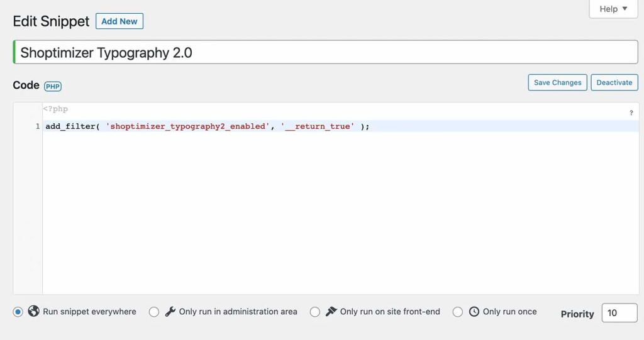Viewport: 644px width, 340px height.
Task: Click the wrench icon for administration area
Action: 170,311
